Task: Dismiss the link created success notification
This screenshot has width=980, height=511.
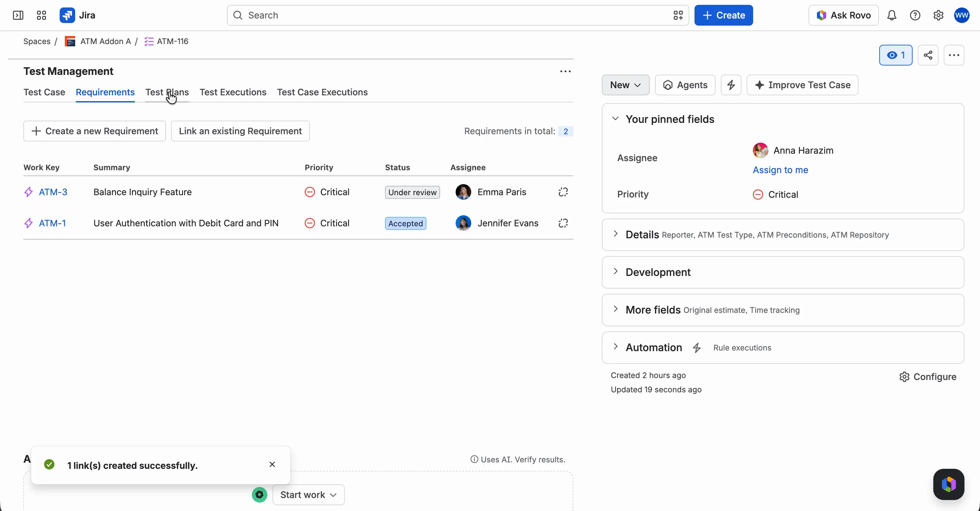Action: click(x=272, y=465)
